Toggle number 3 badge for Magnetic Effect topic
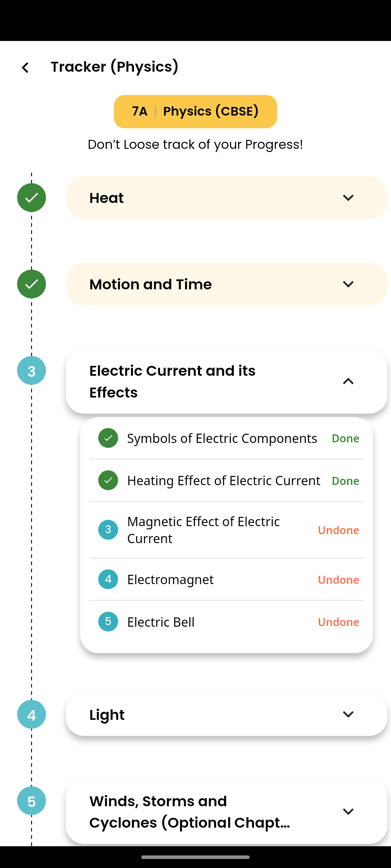Viewport: 391px width, 868px height. click(108, 530)
